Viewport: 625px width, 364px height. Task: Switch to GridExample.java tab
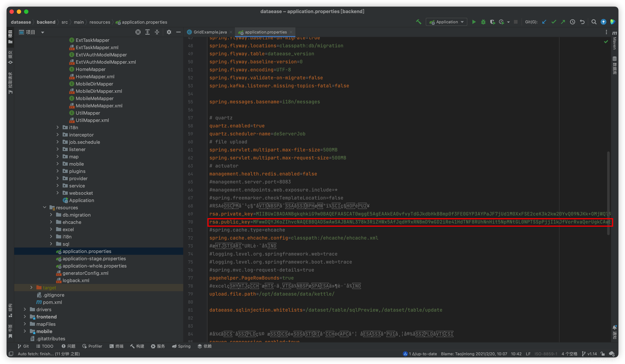(x=210, y=32)
